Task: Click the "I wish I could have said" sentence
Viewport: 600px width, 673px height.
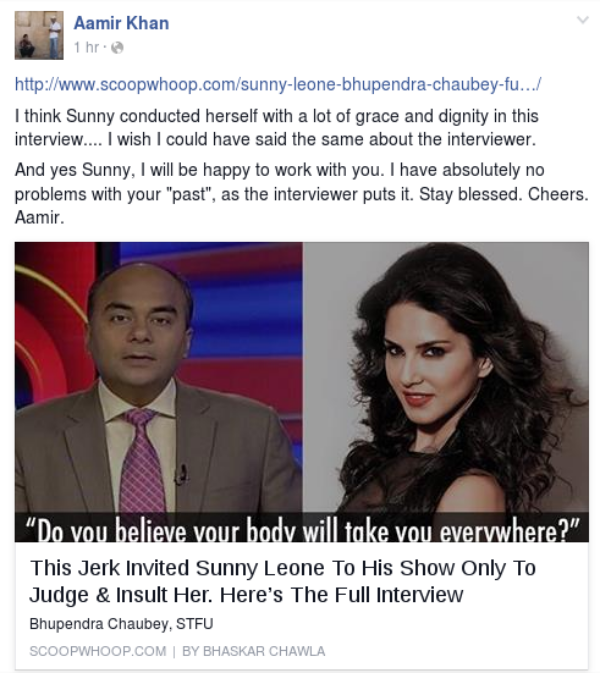Action: [322, 139]
